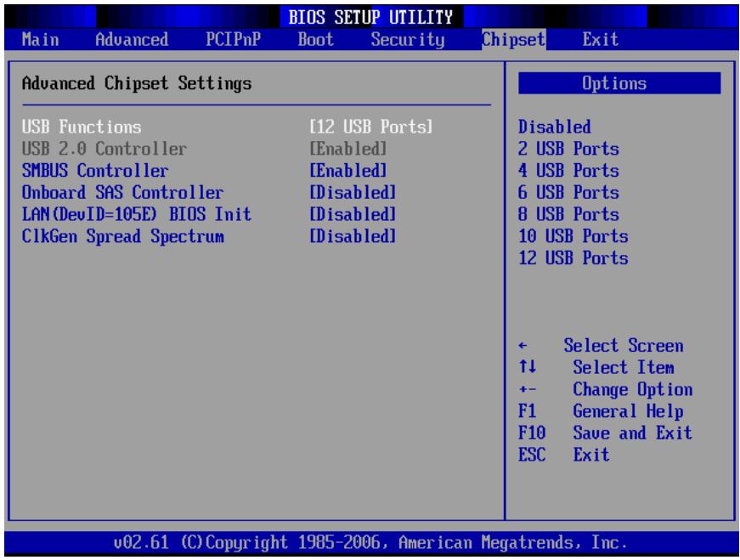Toggle SMBUS Controller Enabled value
740x560 pixels.
click(348, 171)
